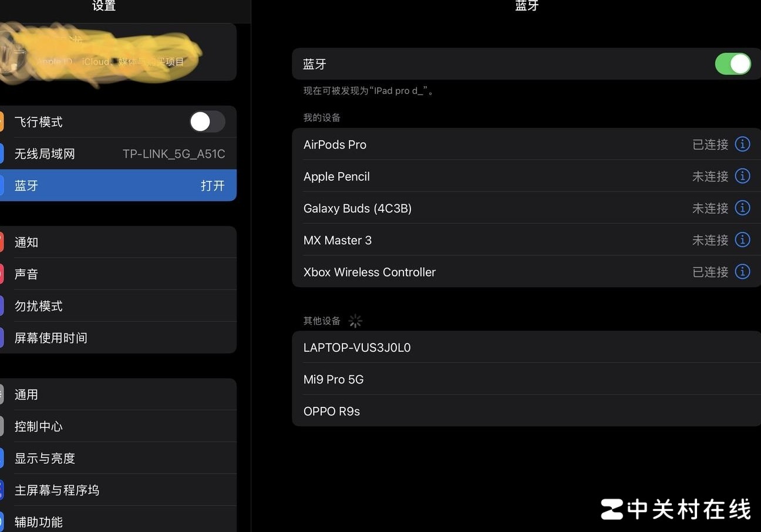Tap the airplane mode icon in the sidebar
This screenshot has width=761, height=532.
click(2, 122)
